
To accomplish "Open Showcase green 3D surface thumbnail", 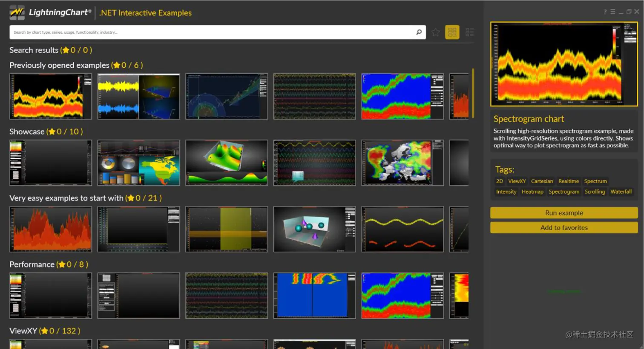I will click(x=227, y=163).
